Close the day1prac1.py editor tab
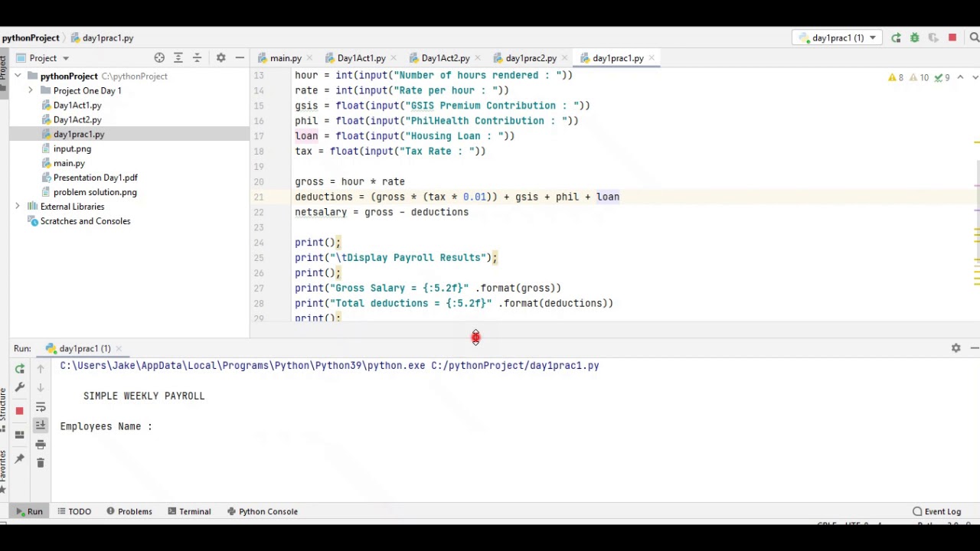Viewport: 980px width, 551px height. [x=652, y=58]
